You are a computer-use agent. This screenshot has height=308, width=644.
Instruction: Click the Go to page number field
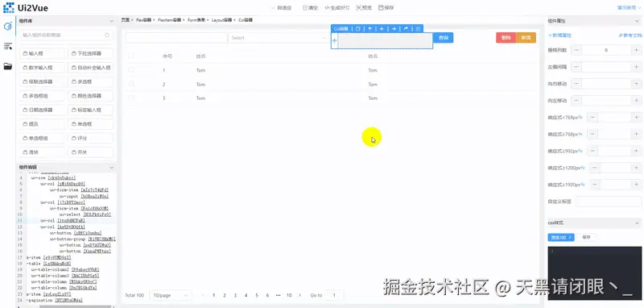[x=334, y=295]
